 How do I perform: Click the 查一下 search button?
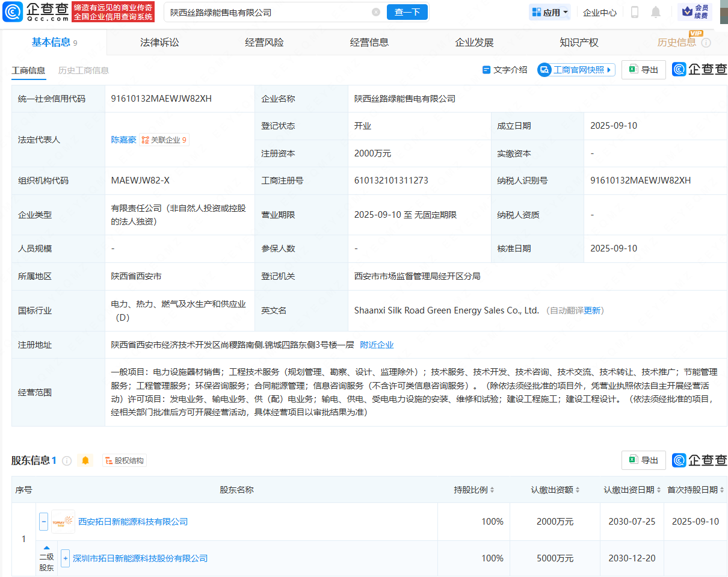pyautogui.click(x=407, y=12)
